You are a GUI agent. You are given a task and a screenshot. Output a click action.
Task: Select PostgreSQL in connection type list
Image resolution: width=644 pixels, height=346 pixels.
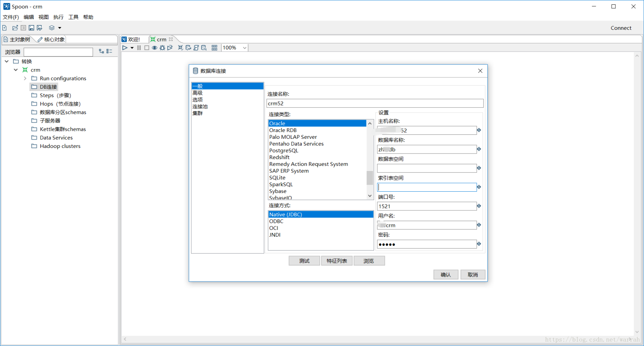tap(283, 150)
